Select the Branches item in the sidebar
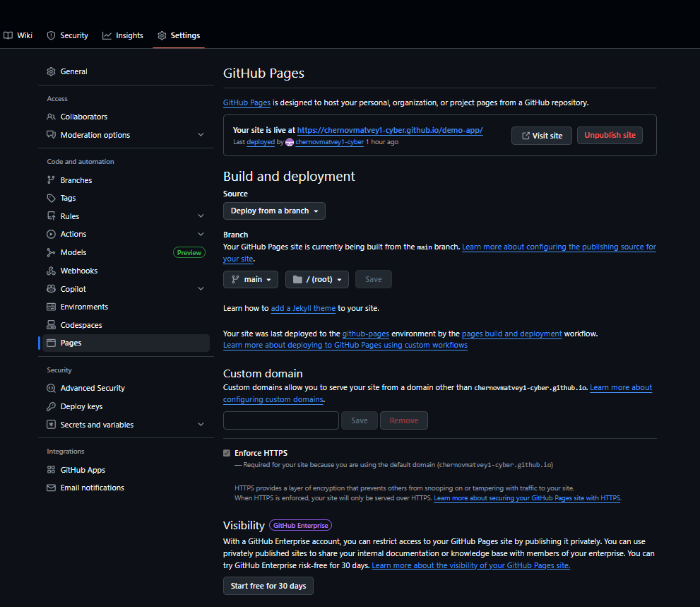 [50, 179]
